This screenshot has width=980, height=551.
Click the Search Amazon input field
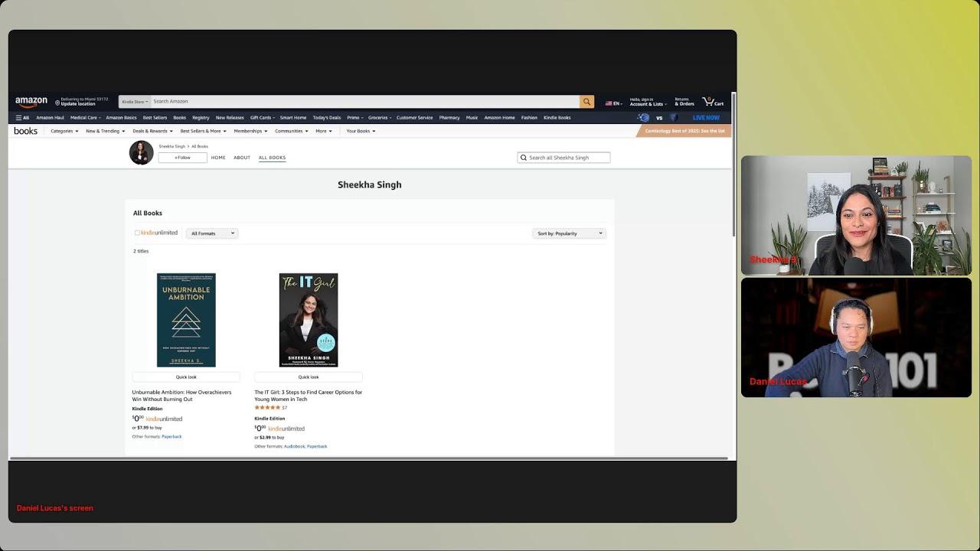pyautogui.click(x=364, y=101)
